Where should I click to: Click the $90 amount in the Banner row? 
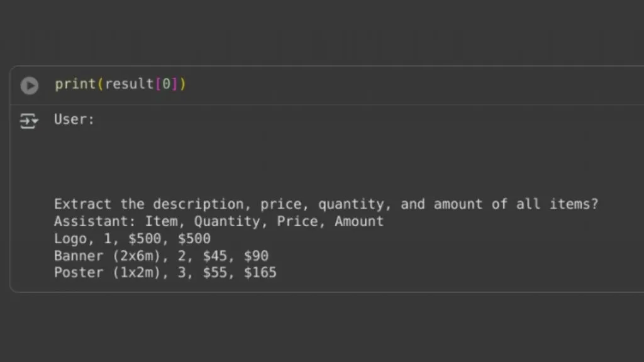(x=257, y=256)
